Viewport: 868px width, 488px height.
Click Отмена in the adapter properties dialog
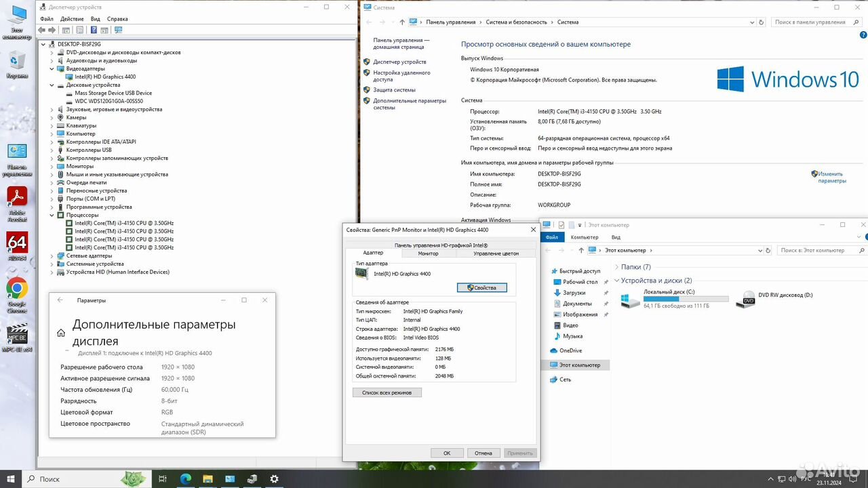pos(484,453)
